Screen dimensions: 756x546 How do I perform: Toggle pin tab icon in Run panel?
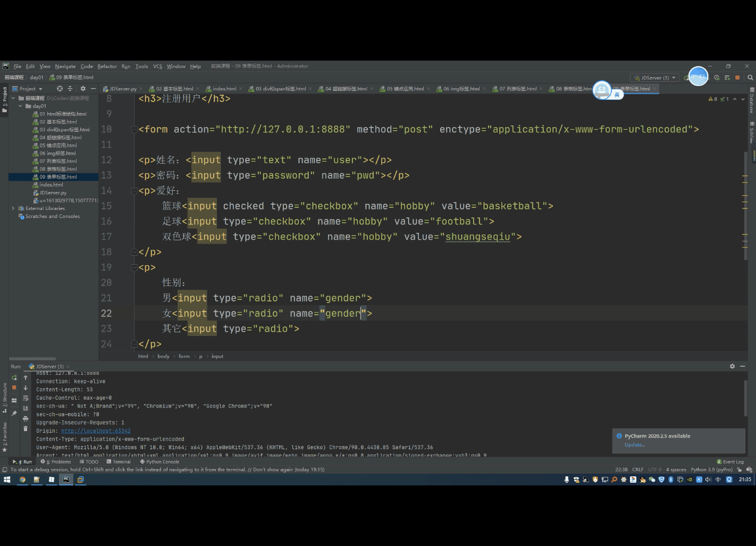[14, 413]
